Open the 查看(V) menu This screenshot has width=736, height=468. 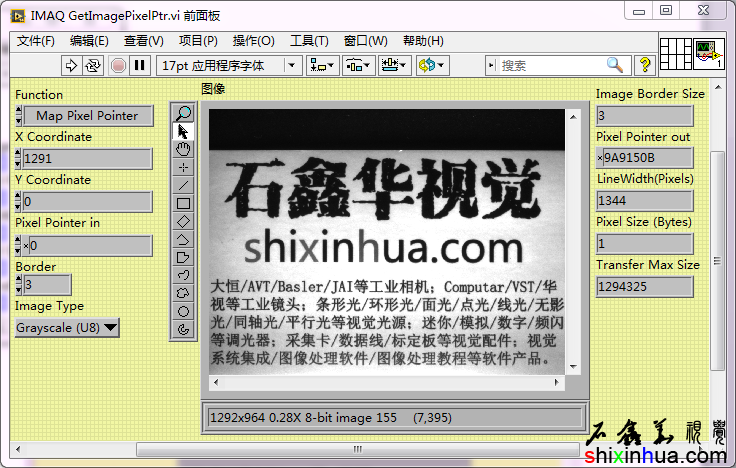tap(144, 41)
